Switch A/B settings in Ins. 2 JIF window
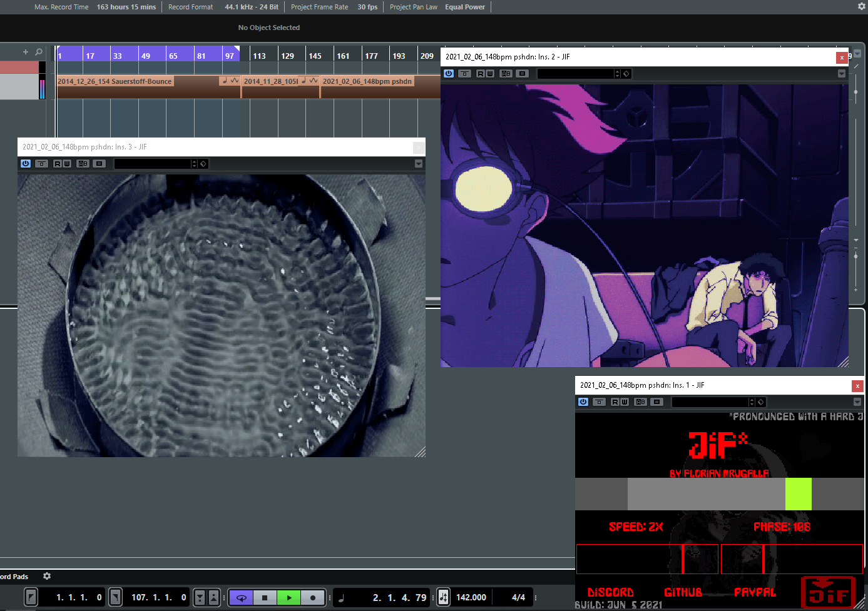This screenshot has height=611, width=868. coord(506,74)
